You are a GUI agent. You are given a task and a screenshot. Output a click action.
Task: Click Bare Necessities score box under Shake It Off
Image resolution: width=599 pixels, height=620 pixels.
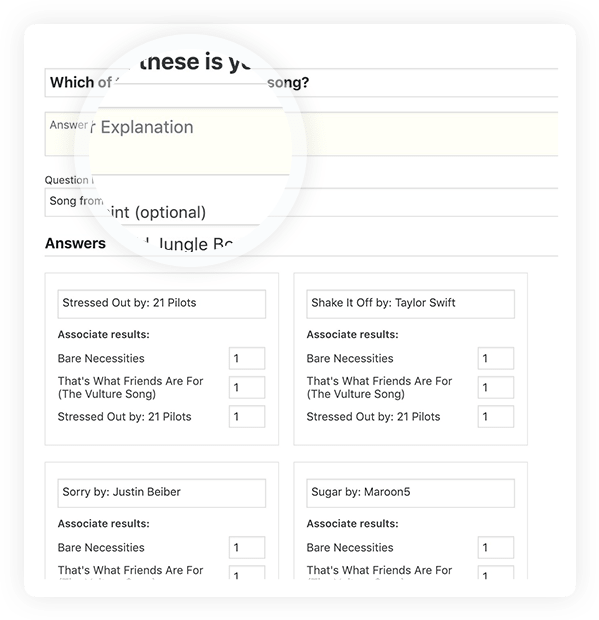[496, 358]
